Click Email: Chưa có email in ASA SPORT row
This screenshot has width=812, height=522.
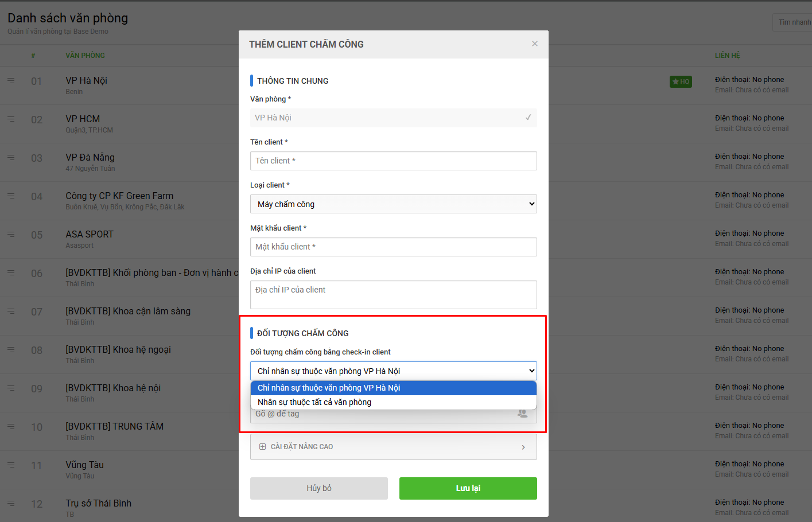752,244
